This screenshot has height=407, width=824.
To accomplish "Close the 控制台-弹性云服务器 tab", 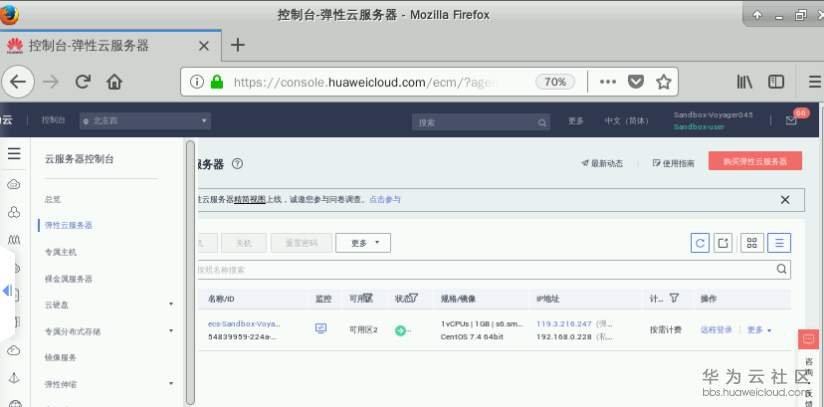I will (204, 46).
